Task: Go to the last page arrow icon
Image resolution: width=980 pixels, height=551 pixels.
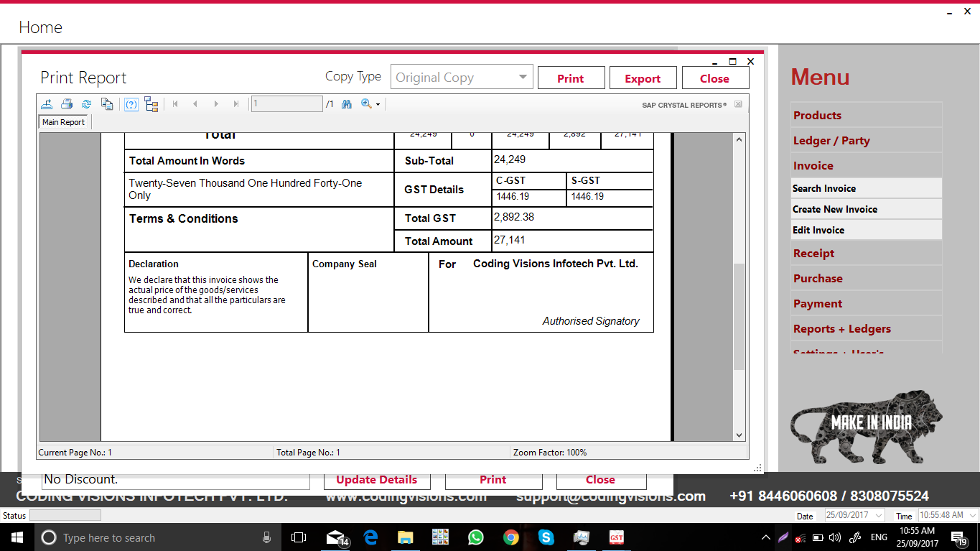Action: 236,104
